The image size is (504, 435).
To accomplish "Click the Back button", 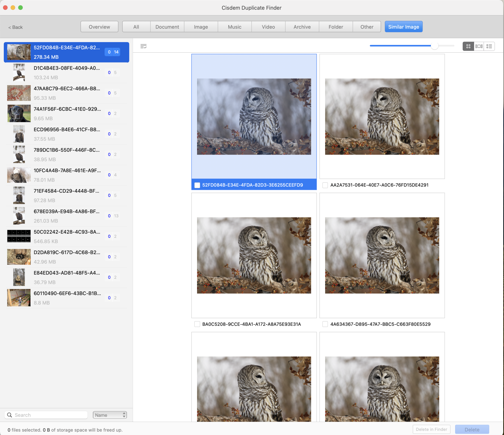I will pos(16,27).
